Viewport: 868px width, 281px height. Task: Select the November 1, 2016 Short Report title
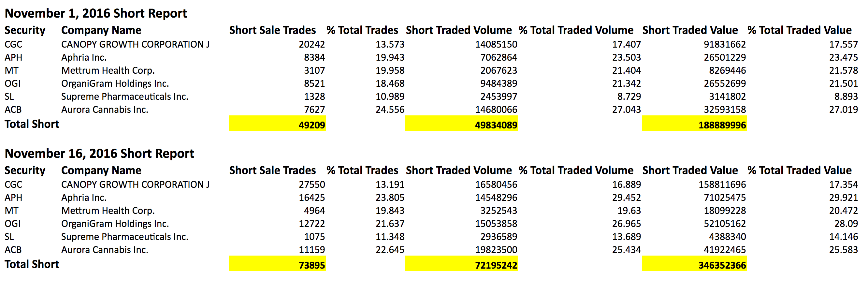click(x=96, y=13)
